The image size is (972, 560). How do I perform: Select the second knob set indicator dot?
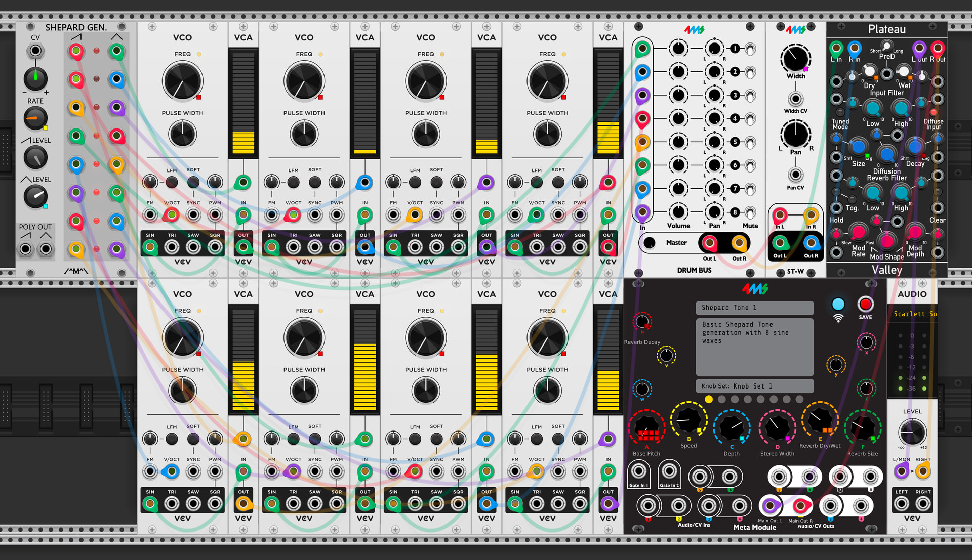pyautogui.click(x=722, y=399)
